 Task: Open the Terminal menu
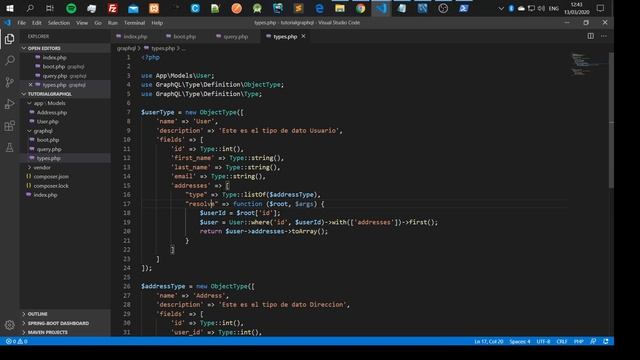tap(134, 23)
